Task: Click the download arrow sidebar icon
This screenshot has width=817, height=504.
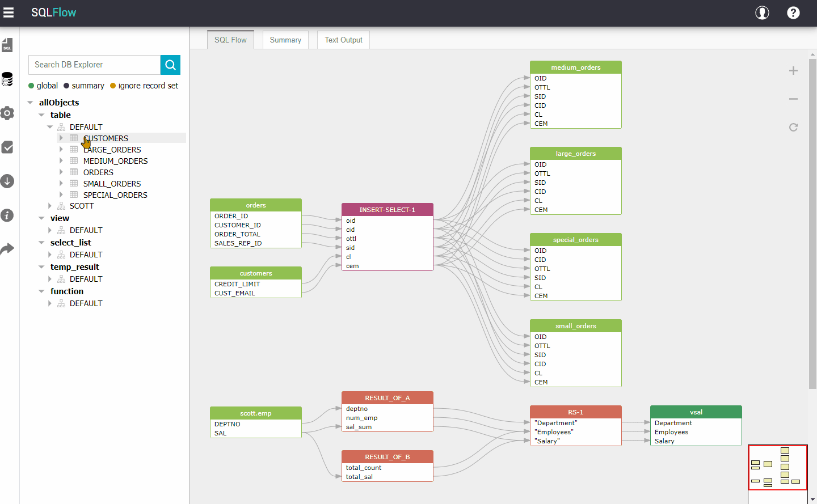Action: click(x=7, y=181)
